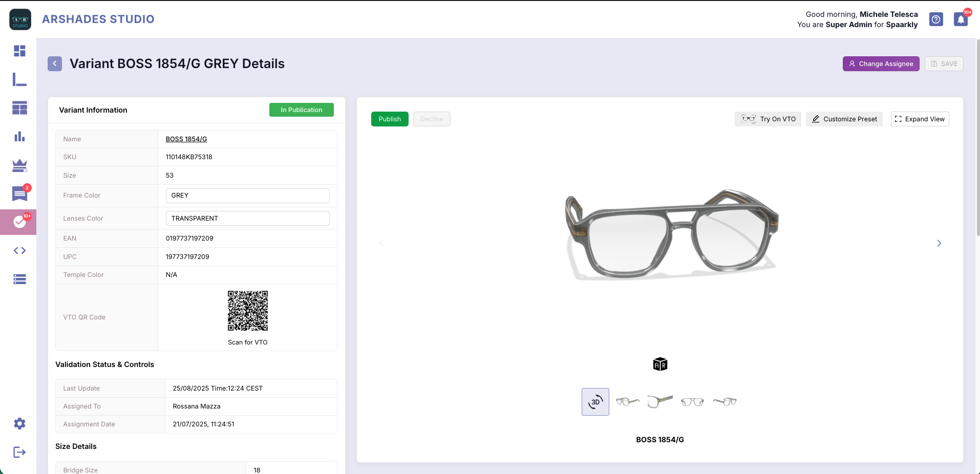Open the settings gear icon
This screenshot has height=474, width=980.
19,423
